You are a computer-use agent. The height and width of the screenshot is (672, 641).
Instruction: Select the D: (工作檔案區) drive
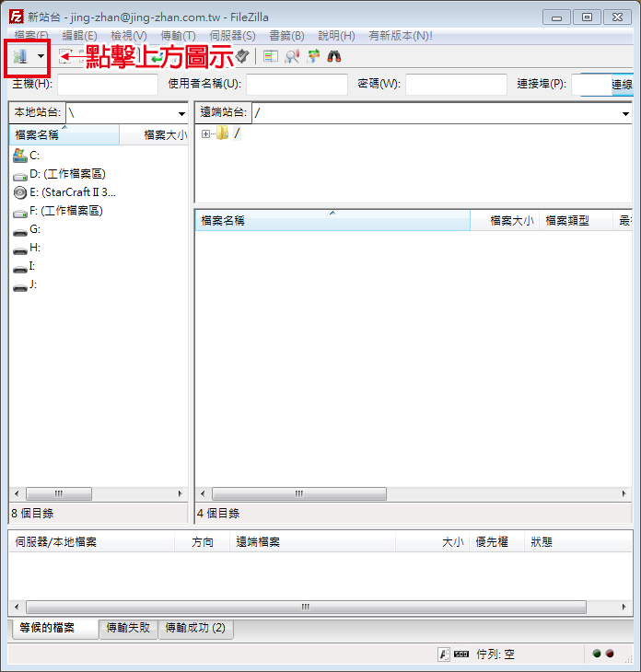(x=59, y=174)
